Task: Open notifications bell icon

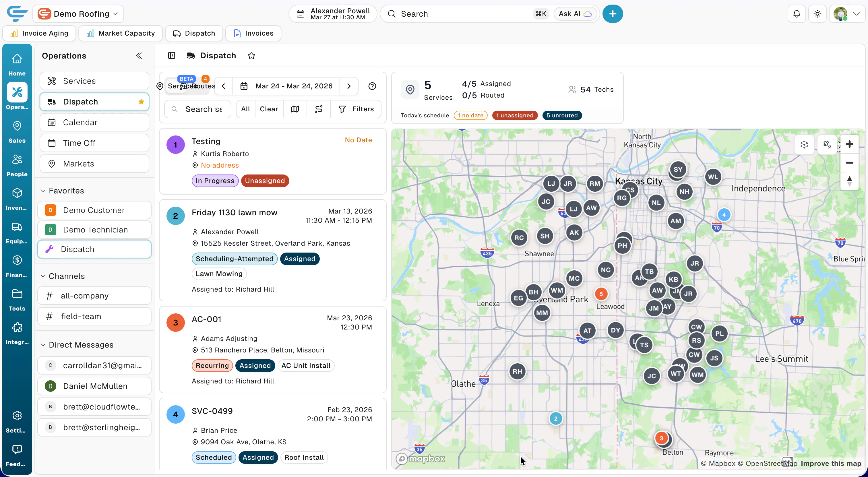Action: click(x=797, y=14)
